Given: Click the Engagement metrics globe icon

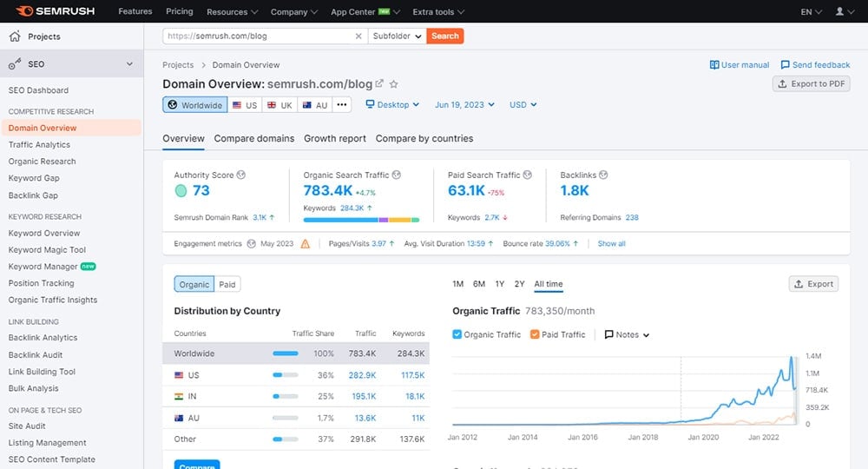Looking at the screenshot, I should 252,244.
